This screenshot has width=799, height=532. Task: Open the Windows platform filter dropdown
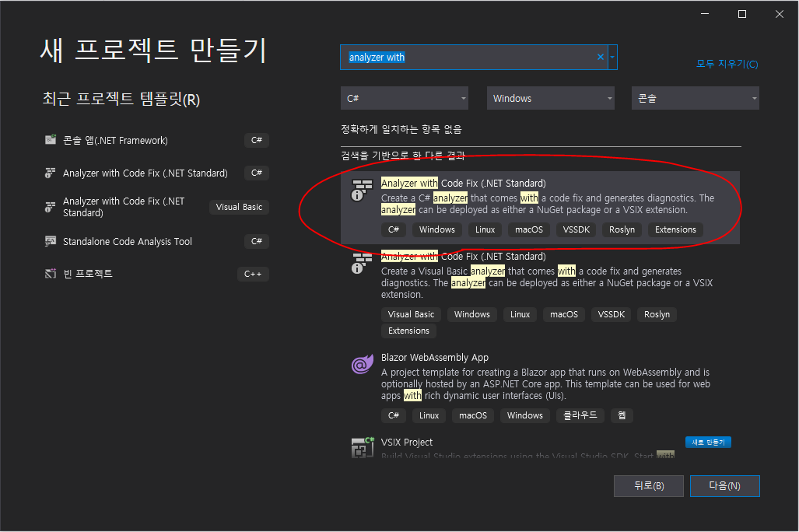(550, 98)
